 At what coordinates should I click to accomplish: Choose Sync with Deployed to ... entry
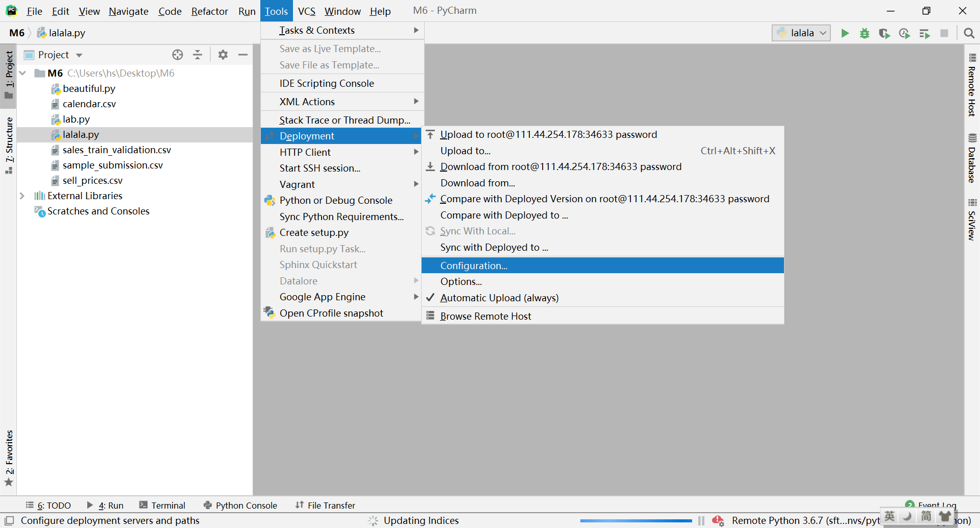603,247
